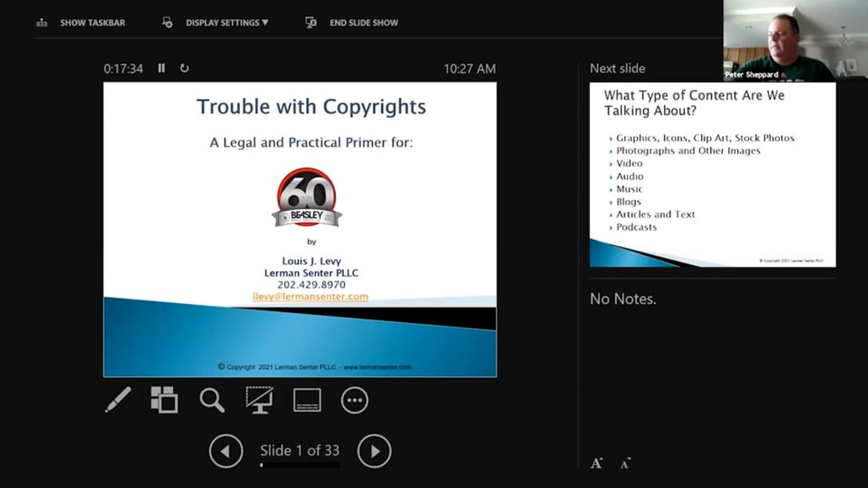Click the Show Taskbar button

pos(81,22)
